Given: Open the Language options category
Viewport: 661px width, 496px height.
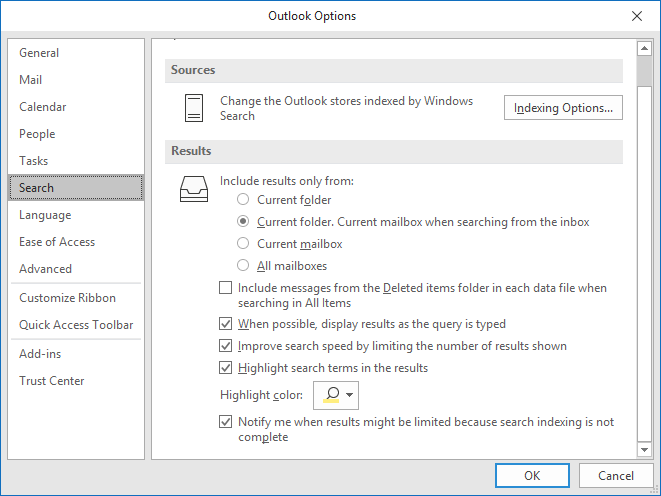Looking at the screenshot, I should [x=76, y=214].
